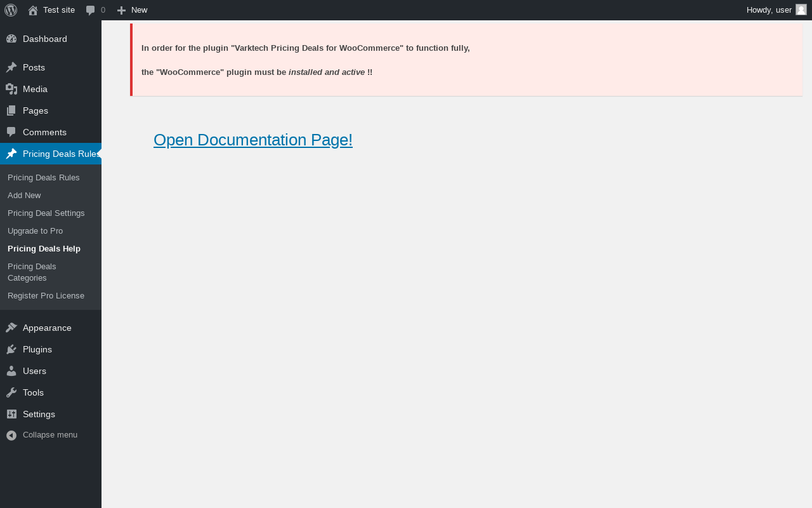This screenshot has height=508, width=812.
Task: Open Settings menu
Action: (51, 414)
